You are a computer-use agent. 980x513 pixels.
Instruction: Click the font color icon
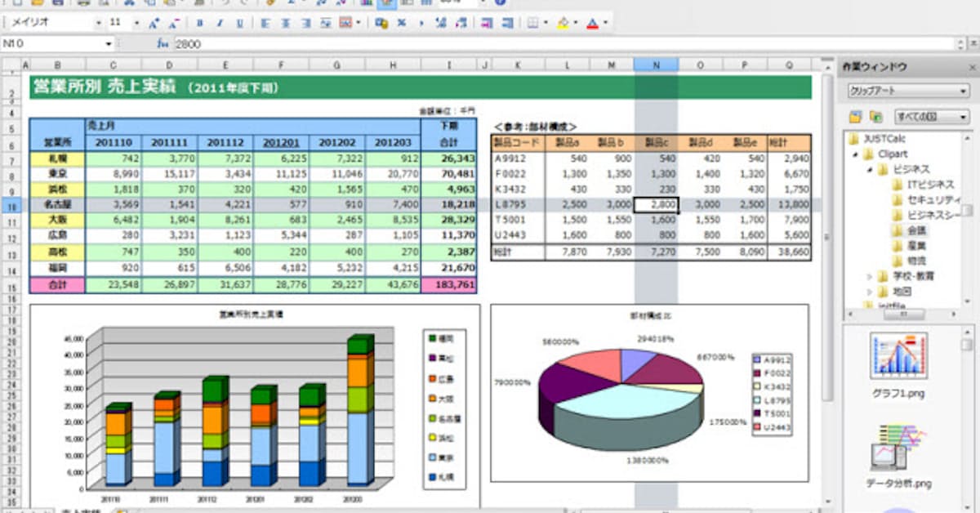tap(590, 23)
